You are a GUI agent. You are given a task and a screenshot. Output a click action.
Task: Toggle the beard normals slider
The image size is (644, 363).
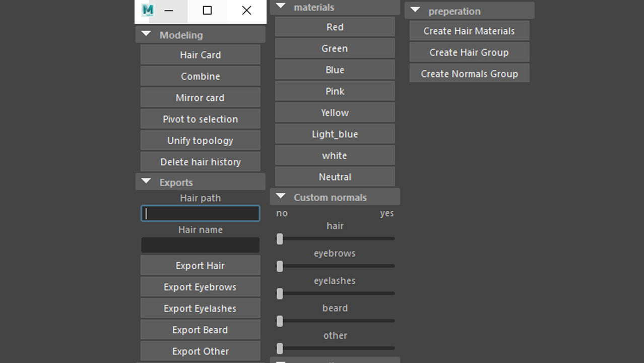click(x=280, y=321)
